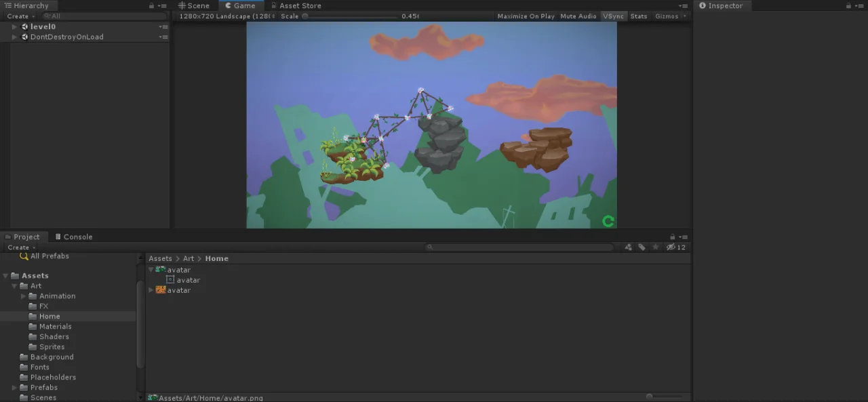Screen dimensions: 868x402
Task: Click the Save Search star icon
Action: coord(655,247)
